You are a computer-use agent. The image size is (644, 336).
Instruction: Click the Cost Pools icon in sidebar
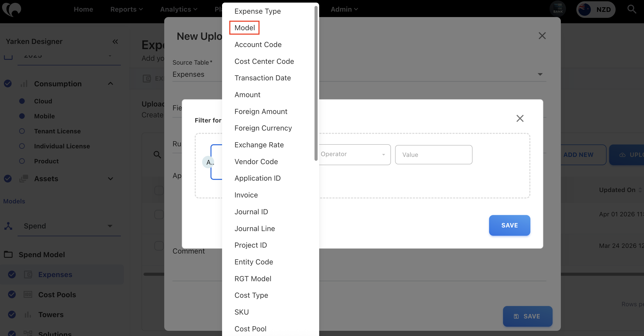pos(28,295)
